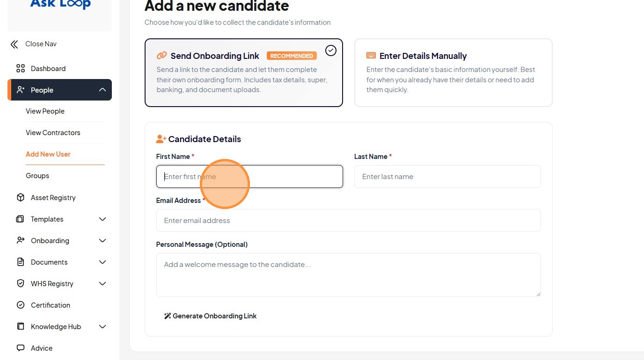Focus the Email Address input field
The height and width of the screenshot is (360, 644).
(348, 221)
